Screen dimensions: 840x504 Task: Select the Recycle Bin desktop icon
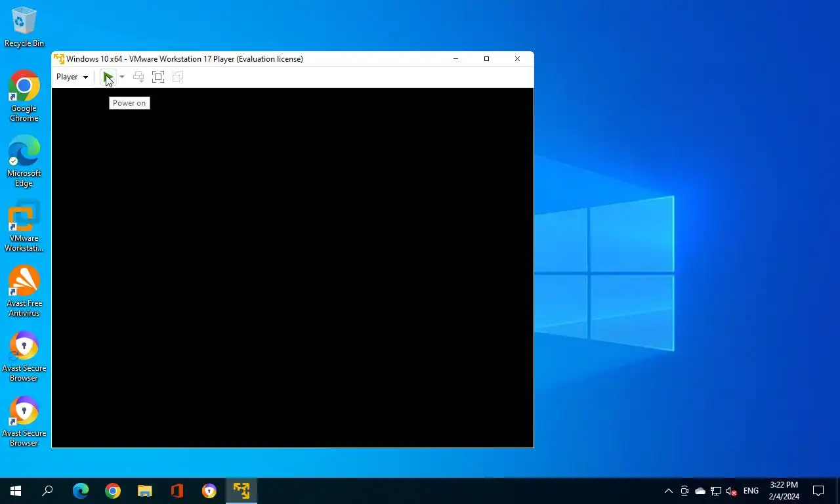[24, 27]
